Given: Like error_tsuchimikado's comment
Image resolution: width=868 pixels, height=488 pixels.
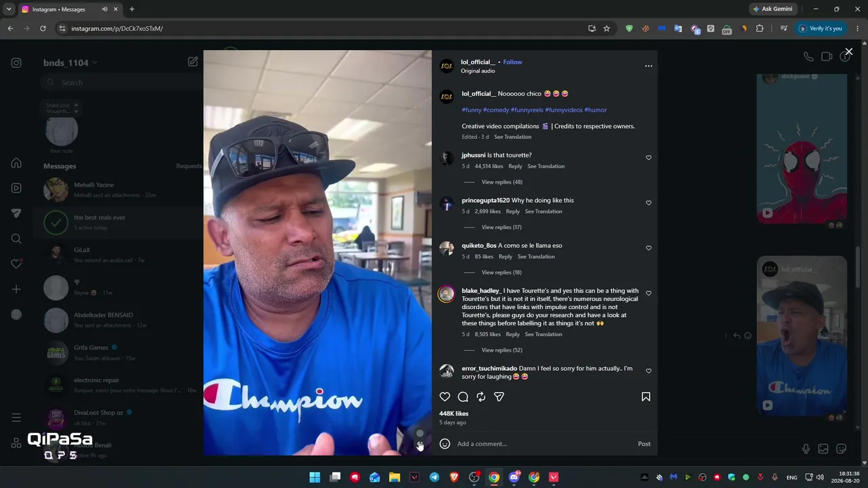Looking at the screenshot, I should [648, 371].
